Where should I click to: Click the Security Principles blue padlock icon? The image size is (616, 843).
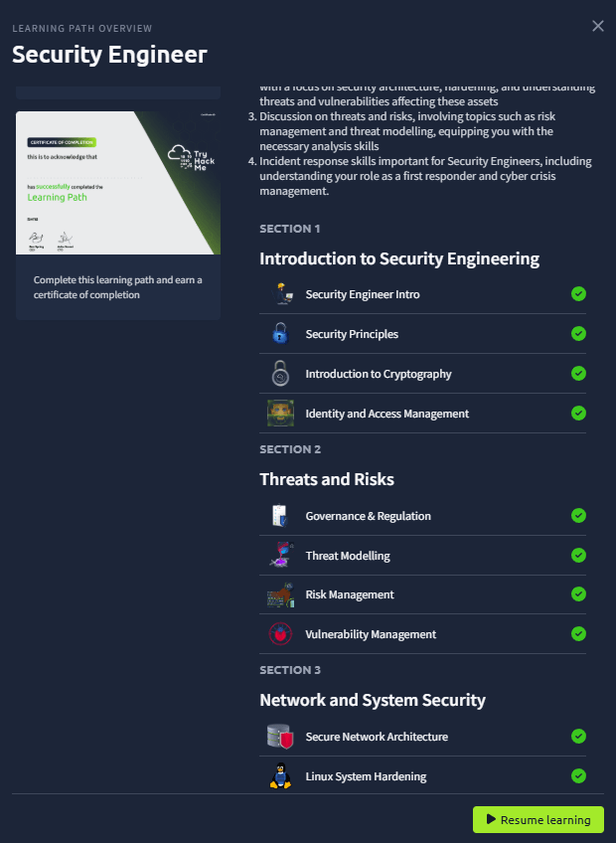click(280, 334)
